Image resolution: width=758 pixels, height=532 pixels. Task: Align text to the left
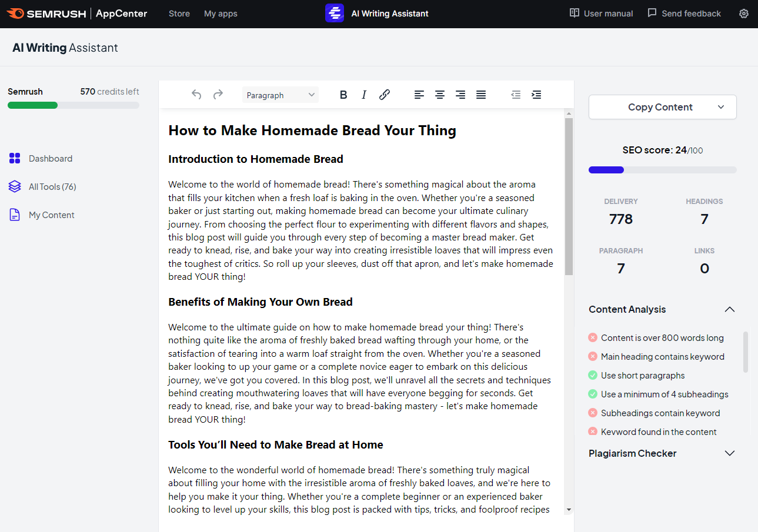tap(419, 95)
